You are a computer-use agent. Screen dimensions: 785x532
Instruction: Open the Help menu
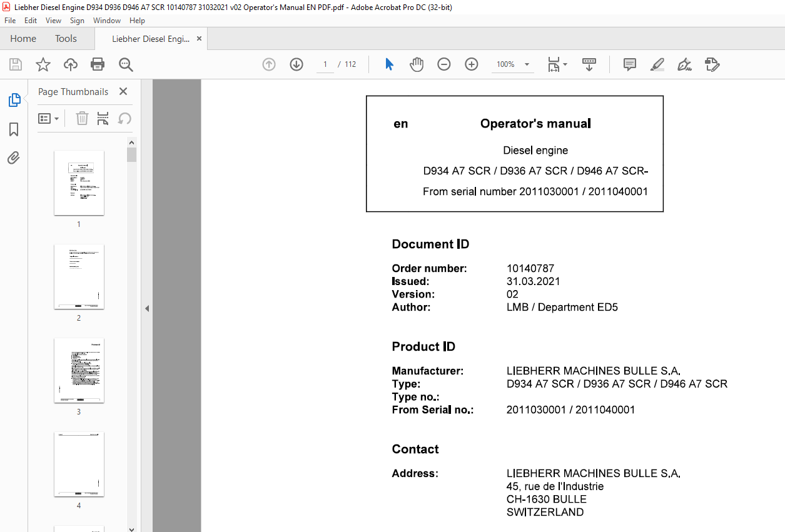pos(137,21)
